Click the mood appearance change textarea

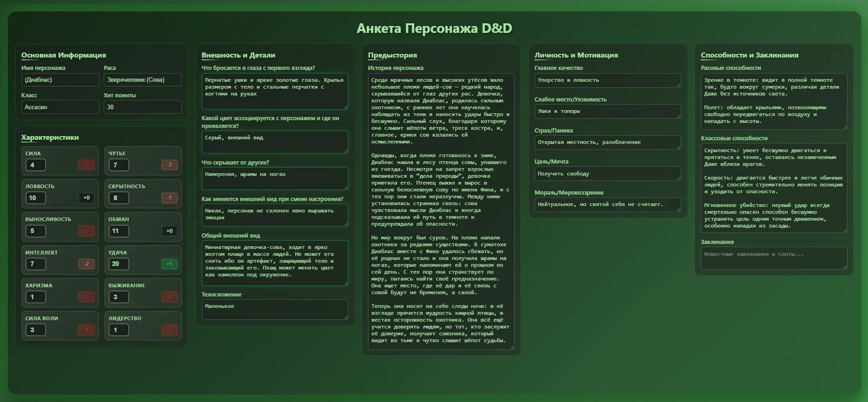coord(275,215)
